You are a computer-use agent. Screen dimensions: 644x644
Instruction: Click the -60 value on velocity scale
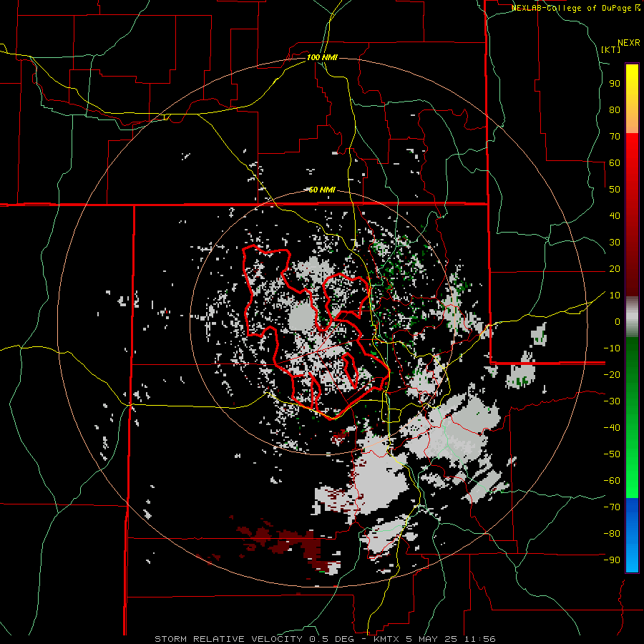point(612,481)
